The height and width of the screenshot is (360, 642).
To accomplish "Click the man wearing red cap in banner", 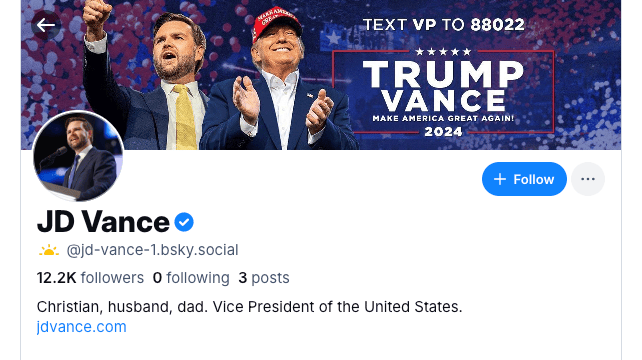I will click(280, 80).
